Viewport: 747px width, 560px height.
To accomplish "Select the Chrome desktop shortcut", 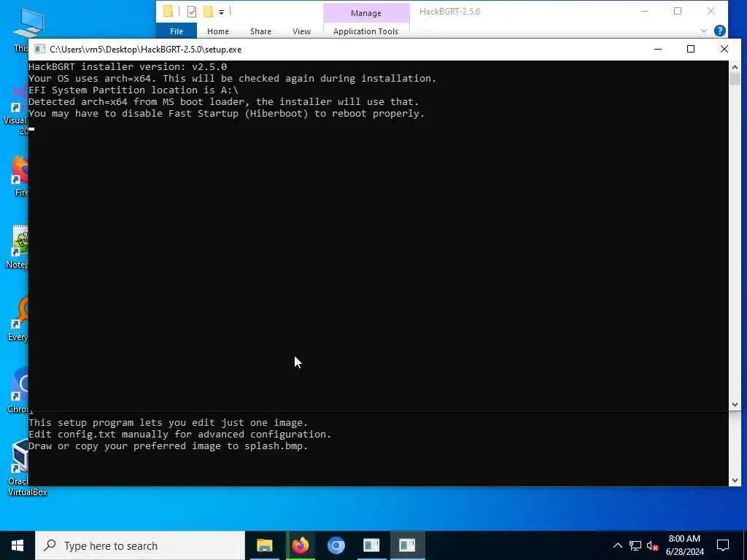I will (x=19, y=391).
